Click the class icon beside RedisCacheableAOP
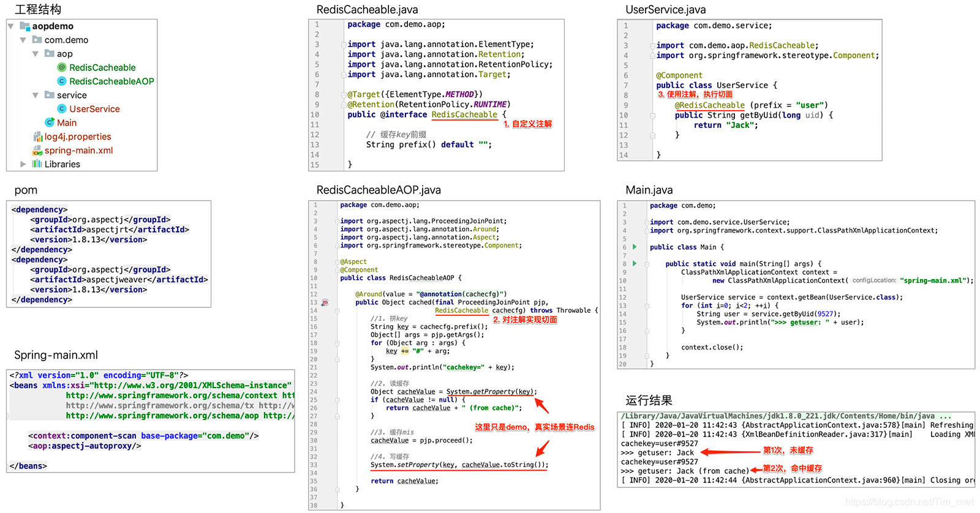The width and height of the screenshot is (980, 513). coord(62,81)
